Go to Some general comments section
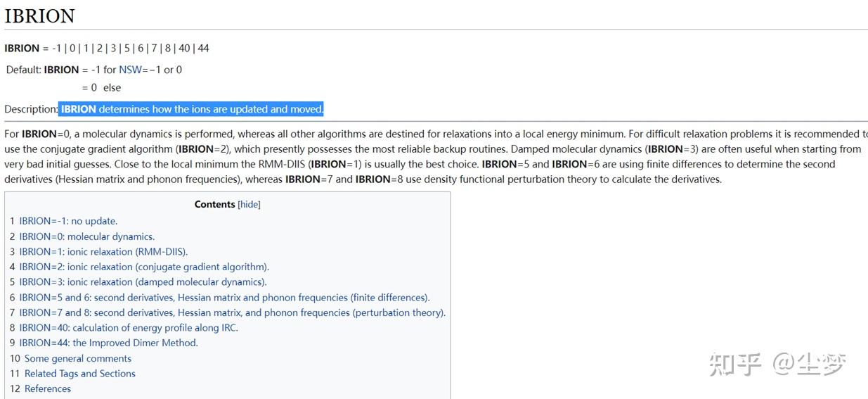This screenshot has height=399, width=868. click(x=78, y=358)
